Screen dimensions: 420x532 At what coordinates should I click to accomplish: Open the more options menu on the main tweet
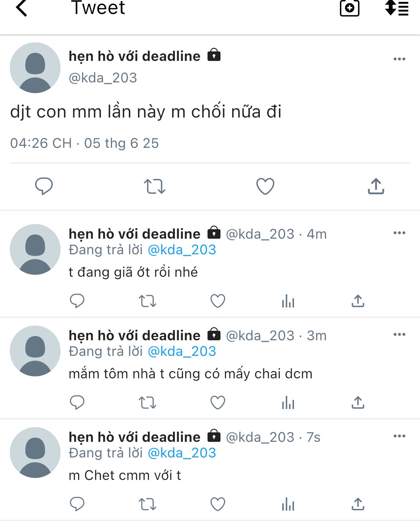click(399, 59)
